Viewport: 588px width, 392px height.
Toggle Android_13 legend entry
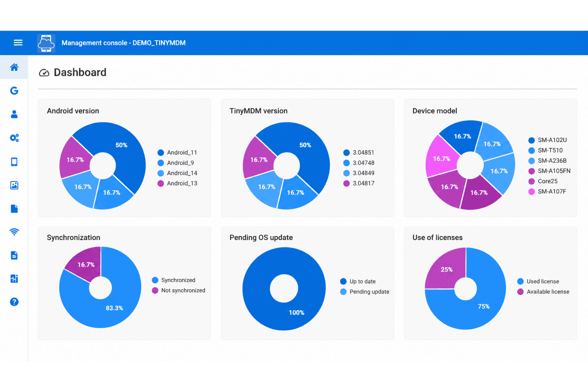177,183
